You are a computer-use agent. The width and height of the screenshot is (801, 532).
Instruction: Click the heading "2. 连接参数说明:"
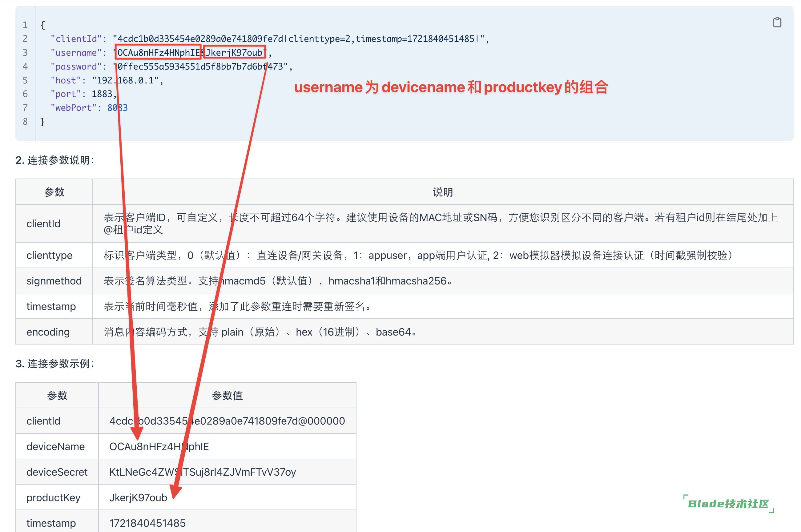(x=55, y=160)
